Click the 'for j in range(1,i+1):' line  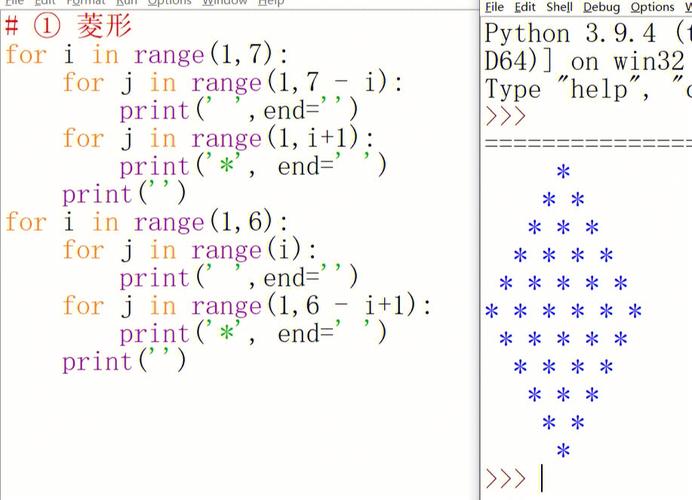point(218,138)
